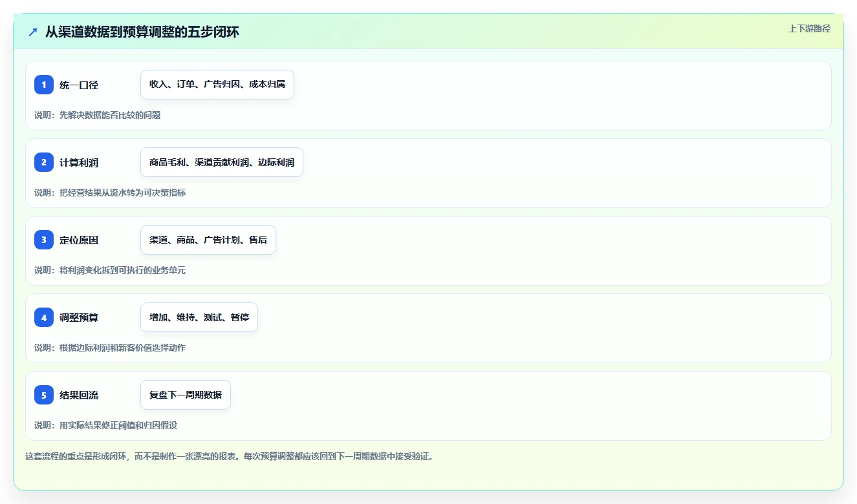This screenshot has height=504, width=857.
Task: Click the 计算利润 step title
Action: tap(79, 162)
